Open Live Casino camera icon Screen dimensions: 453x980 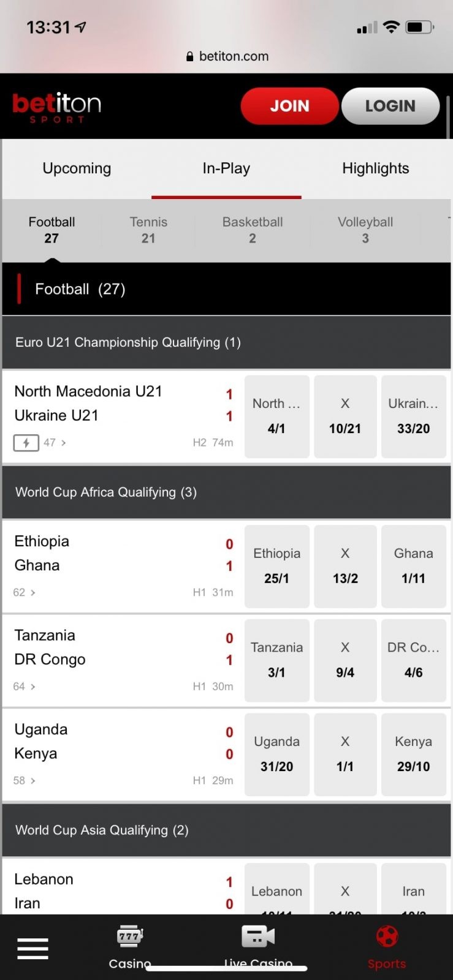click(x=258, y=937)
